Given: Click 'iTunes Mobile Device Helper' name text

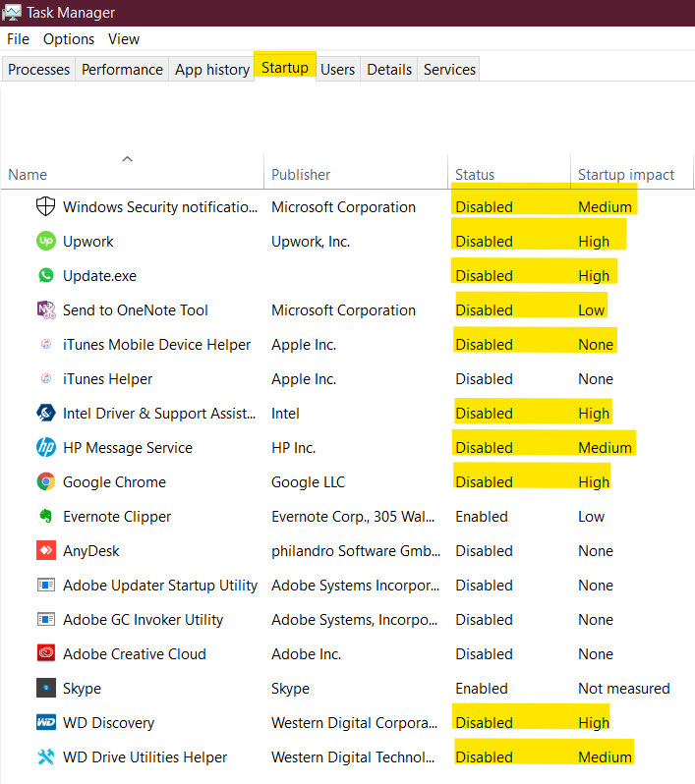Looking at the screenshot, I should click(x=156, y=345).
